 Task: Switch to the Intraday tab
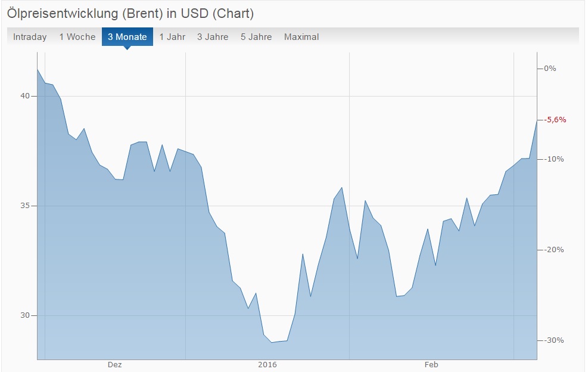click(30, 37)
